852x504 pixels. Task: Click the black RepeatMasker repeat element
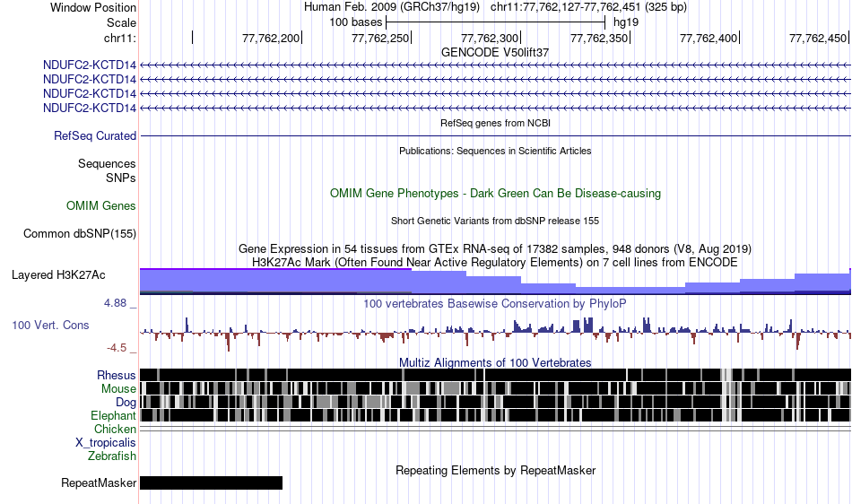pyautogui.click(x=212, y=482)
